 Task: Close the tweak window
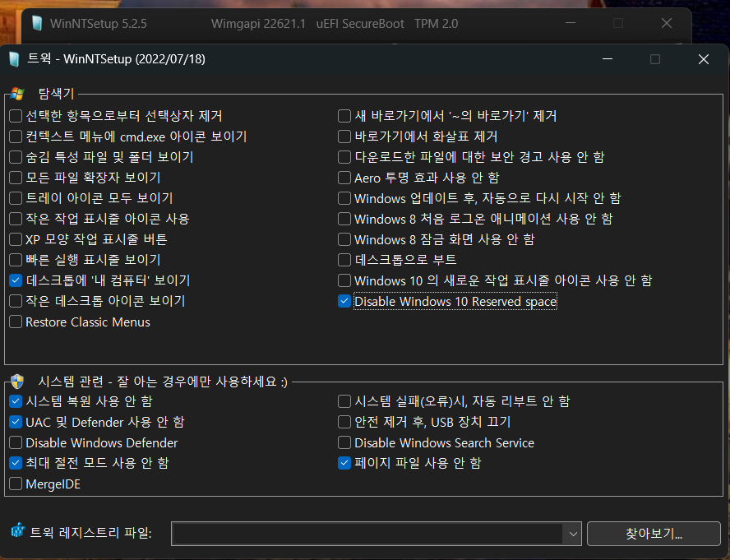704,59
